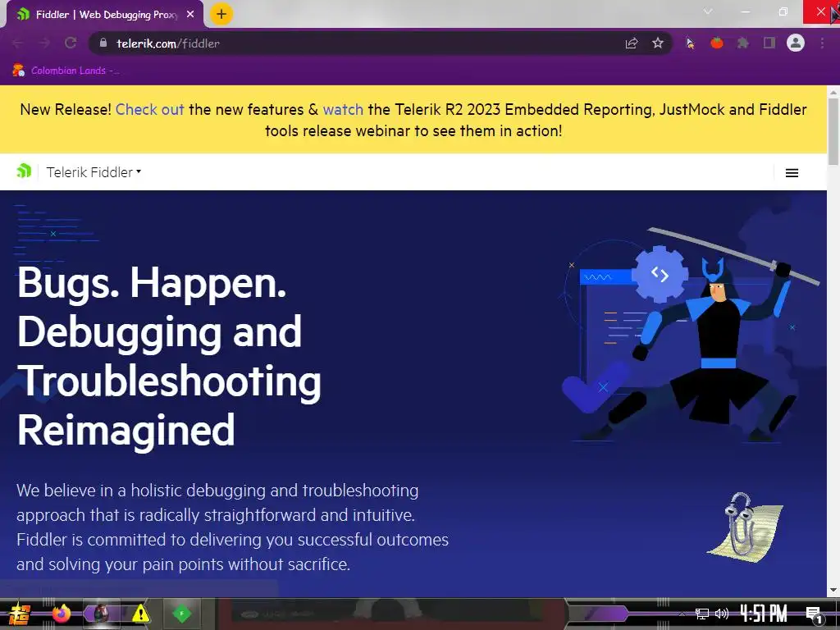
Task: Open the red tomato extension
Action: (x=717, y=43)
